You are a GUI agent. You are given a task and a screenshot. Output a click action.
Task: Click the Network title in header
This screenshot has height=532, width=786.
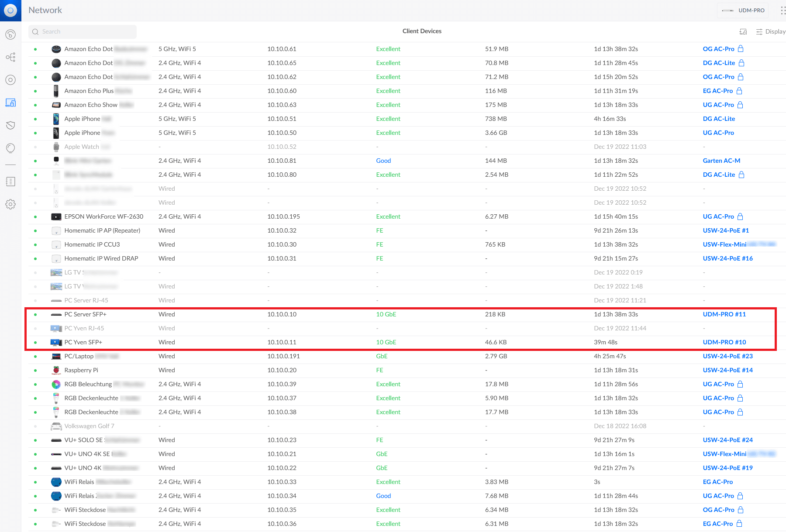(x=45, y=10)
